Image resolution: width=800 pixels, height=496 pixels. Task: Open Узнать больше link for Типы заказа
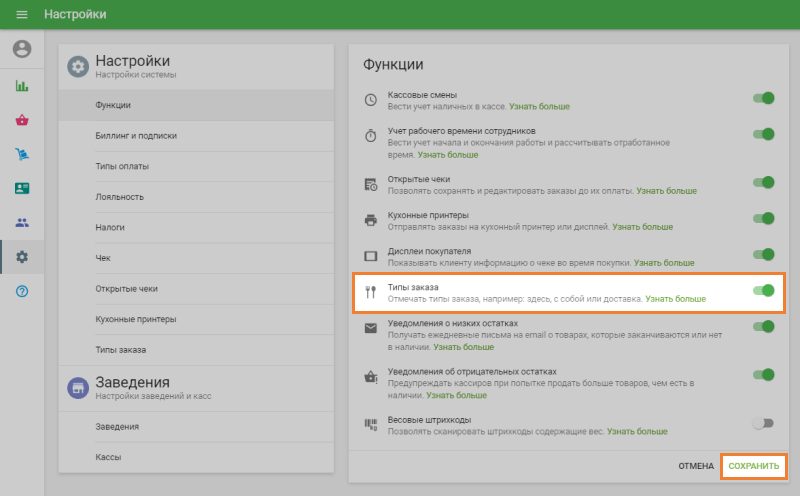pyautogui.click(x=675, y=299)
